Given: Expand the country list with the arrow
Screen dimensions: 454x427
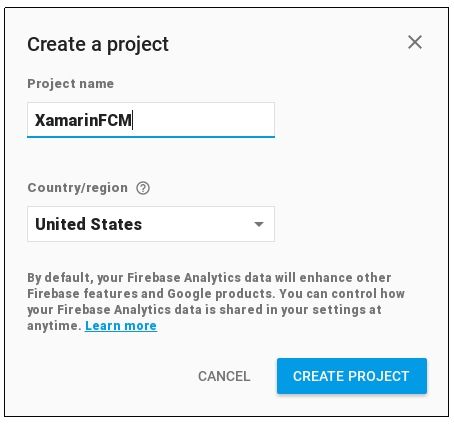Looking at the screenshot, I should tap(259, 224).
